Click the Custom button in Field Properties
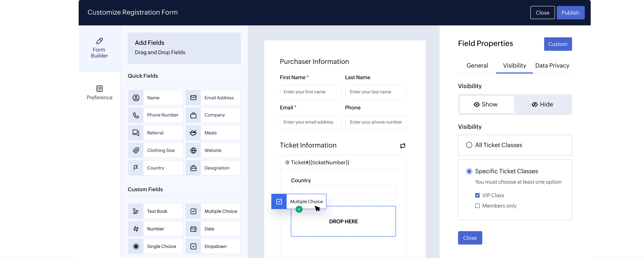 coord(558,44)
